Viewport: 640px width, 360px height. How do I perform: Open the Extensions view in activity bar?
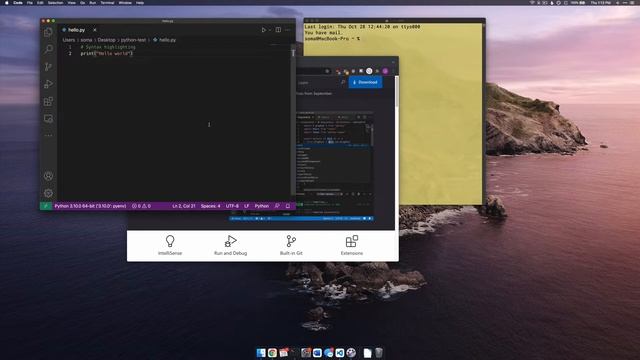48,101
